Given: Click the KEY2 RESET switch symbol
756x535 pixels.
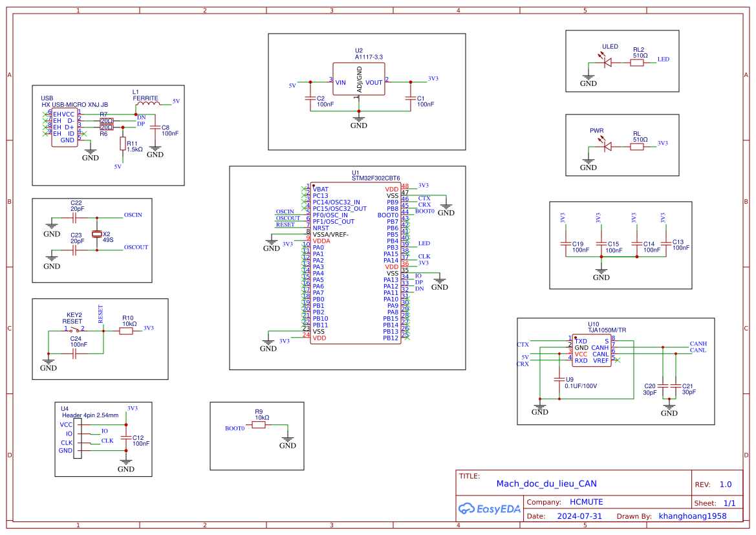Looking at the screenshot, I should (74, 329).
